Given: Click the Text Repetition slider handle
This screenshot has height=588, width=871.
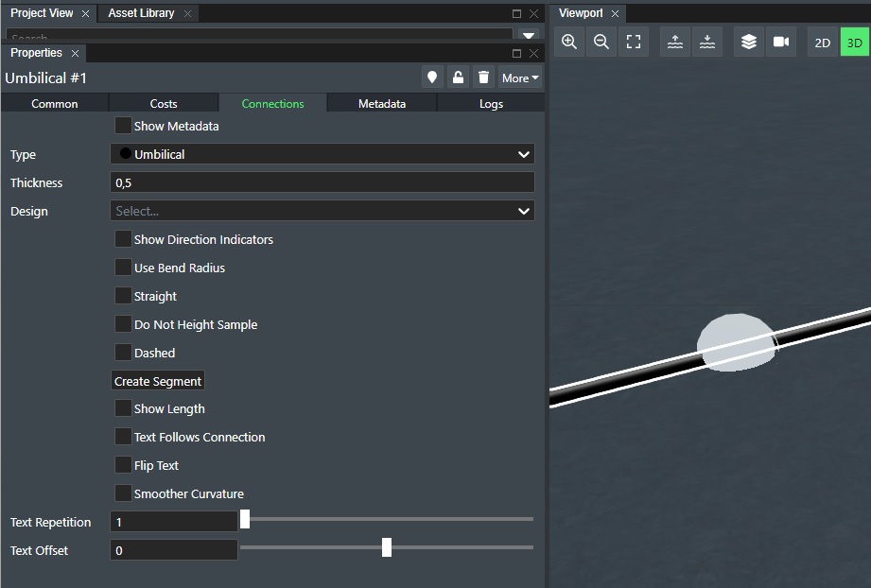Looking at the screenshot, I should click(x=244, y=519).
